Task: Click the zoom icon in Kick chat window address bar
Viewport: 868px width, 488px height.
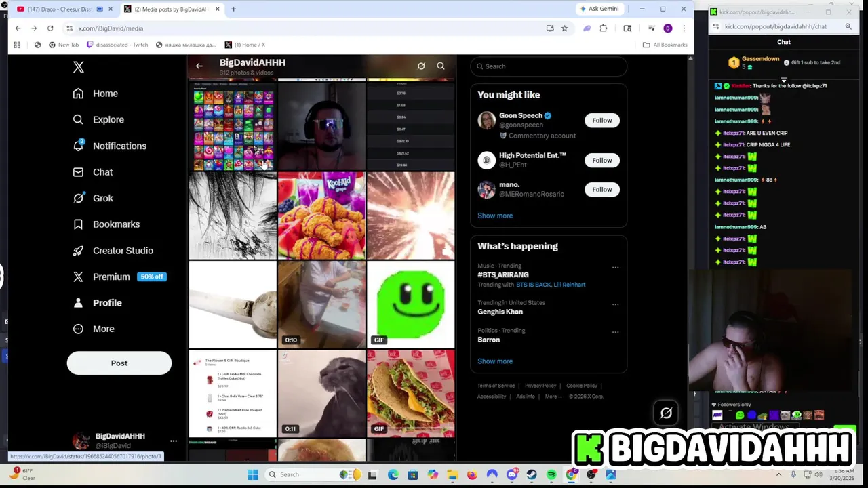Action: (x=848, y=26)
